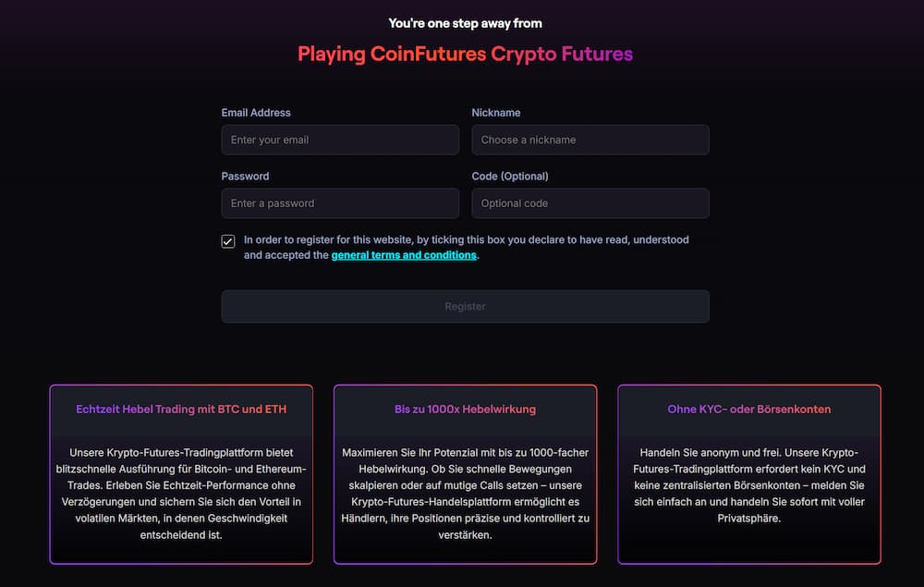Click the 'Handeln Sie anonym und frei' card text

749,485
